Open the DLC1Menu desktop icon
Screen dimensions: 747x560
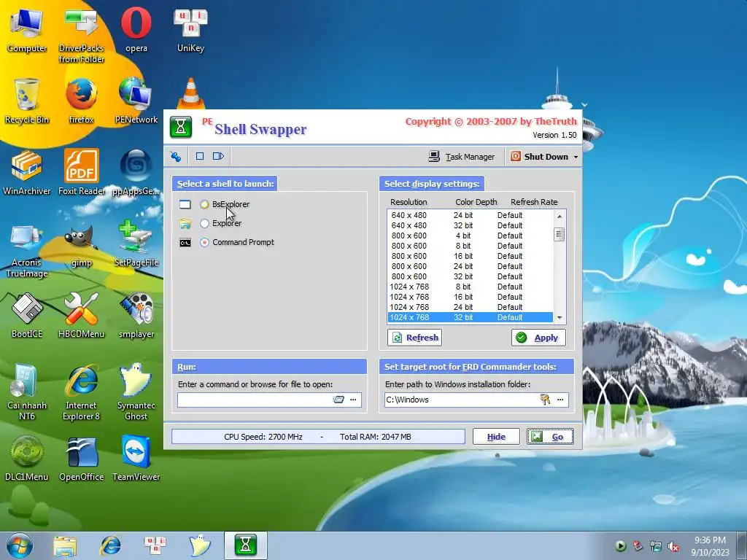click(x=27, y=458)
